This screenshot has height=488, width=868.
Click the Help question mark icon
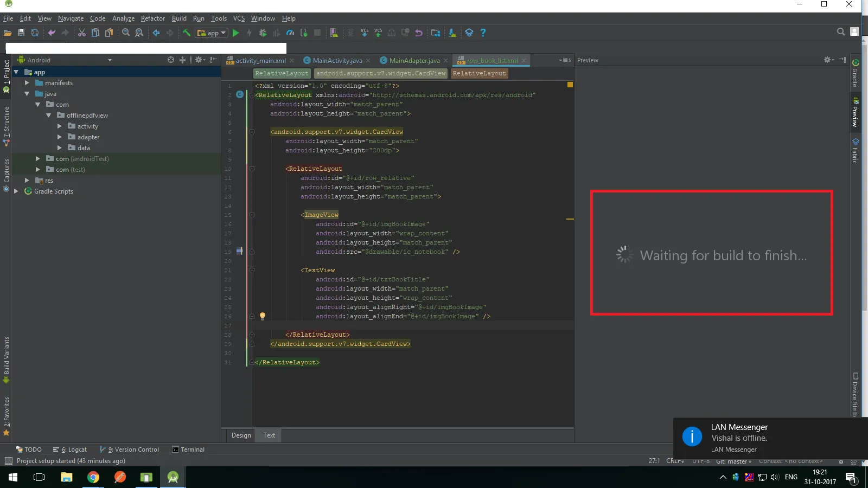pos(483,33)
